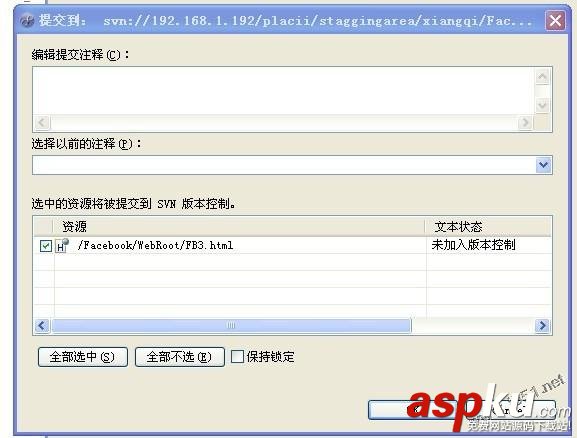
Task: Click the SVN dialog title bar icon
Action: click(27, 21)
